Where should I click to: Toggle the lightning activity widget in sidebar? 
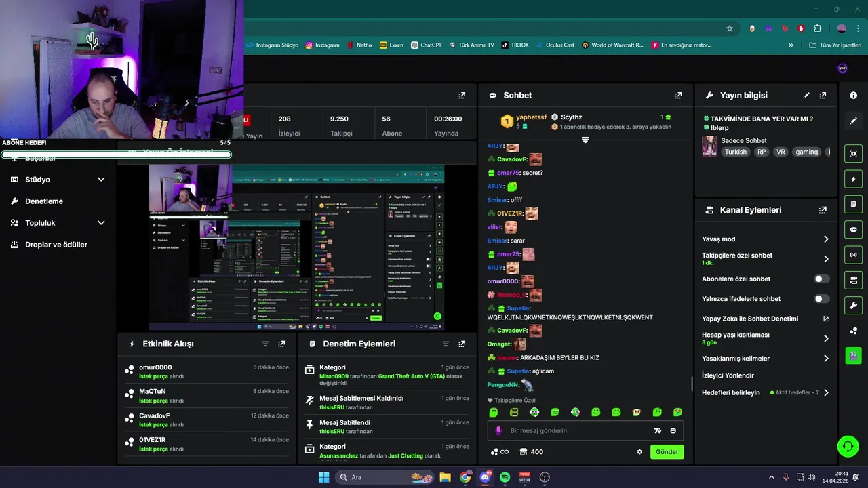853,179
